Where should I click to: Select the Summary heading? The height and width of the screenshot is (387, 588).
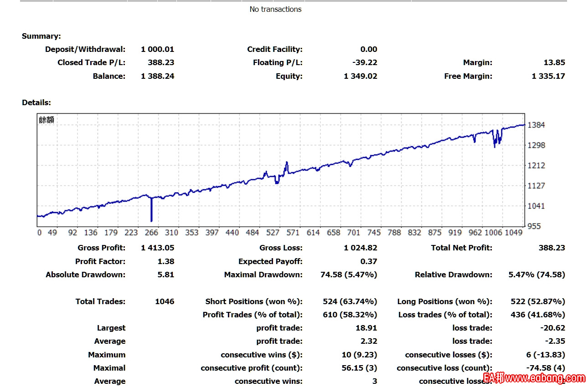coord(41,36)
